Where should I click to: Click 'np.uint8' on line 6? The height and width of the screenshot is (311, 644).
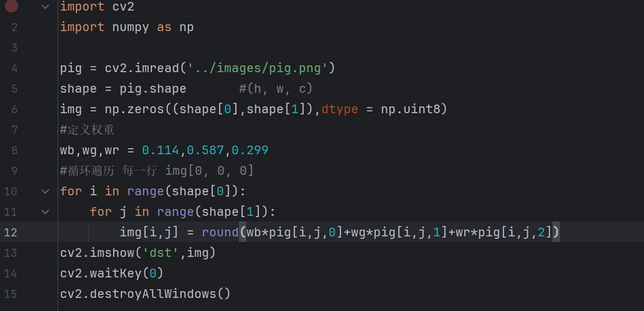point(410,109)
